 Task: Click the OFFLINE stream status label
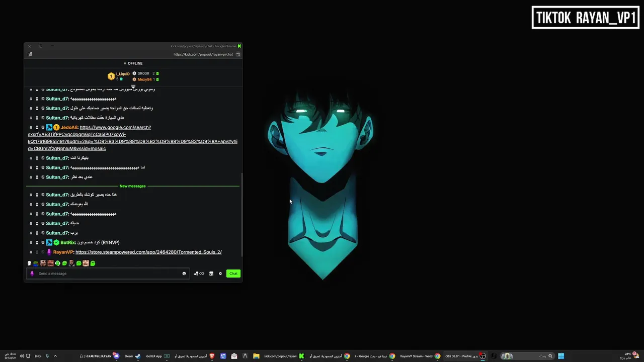[133, 63]
